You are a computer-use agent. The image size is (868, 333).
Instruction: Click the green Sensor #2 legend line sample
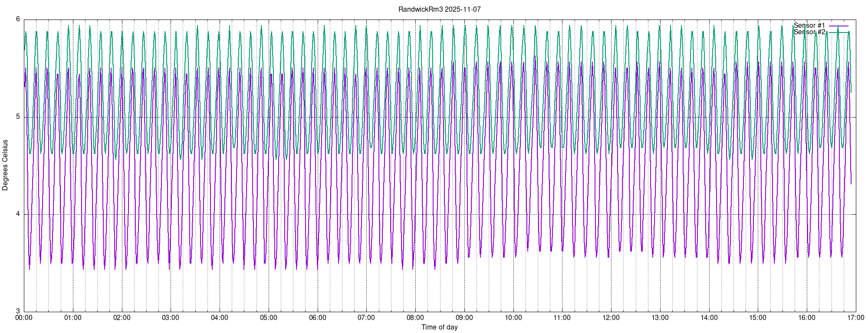(x=838, y=33)
